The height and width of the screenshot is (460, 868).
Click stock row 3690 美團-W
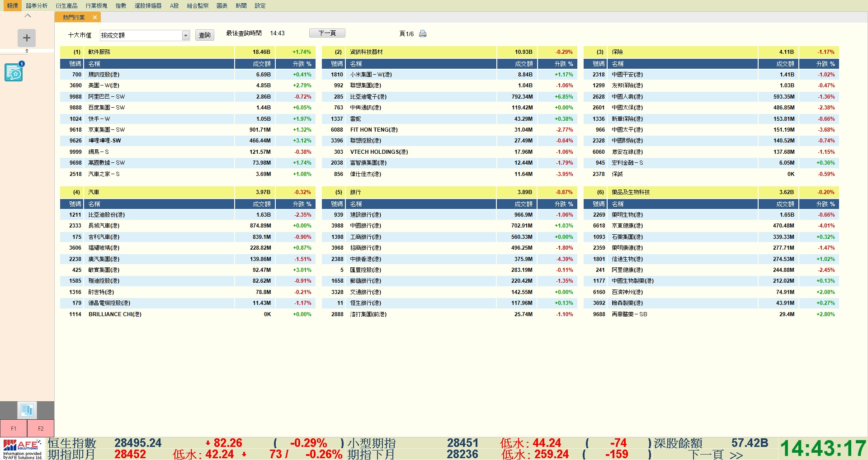tap(188, 85)
